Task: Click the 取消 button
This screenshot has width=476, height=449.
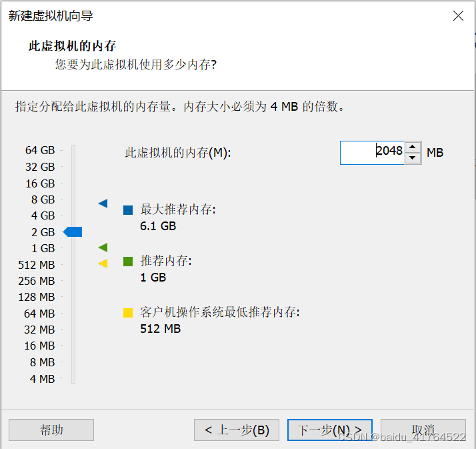Action: point(423,430)
